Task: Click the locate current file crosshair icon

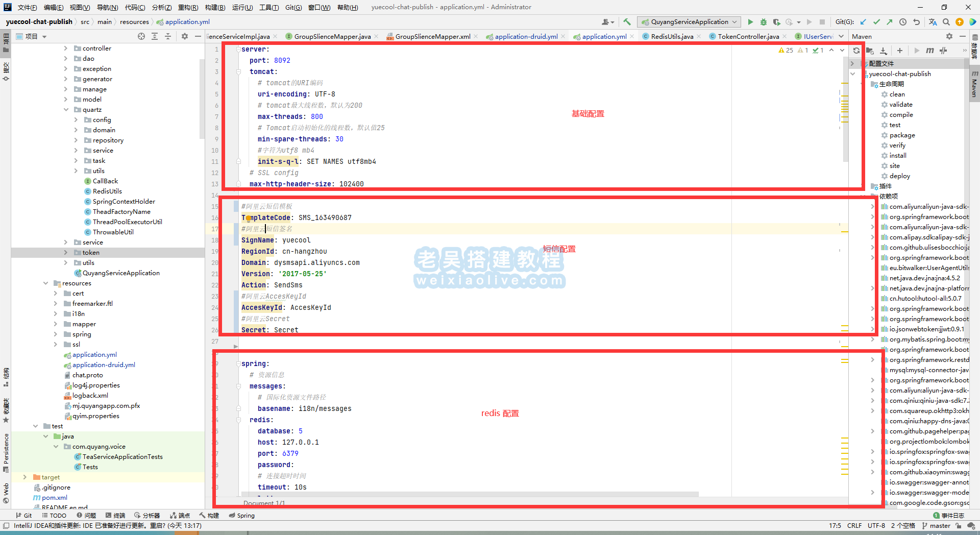Action: (x=141, y=36)
